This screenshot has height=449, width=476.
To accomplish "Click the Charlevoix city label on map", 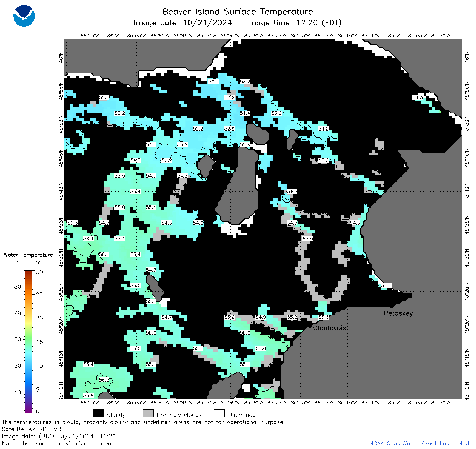I will pyautogui.click(x=330, y=328).
